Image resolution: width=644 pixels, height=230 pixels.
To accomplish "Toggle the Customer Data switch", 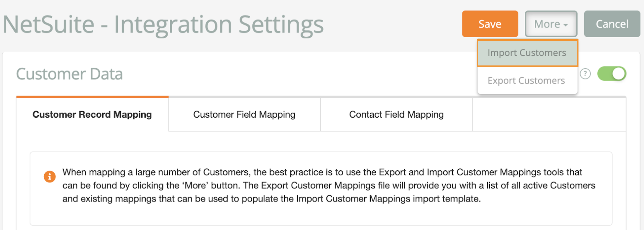I will pos(612,74).
